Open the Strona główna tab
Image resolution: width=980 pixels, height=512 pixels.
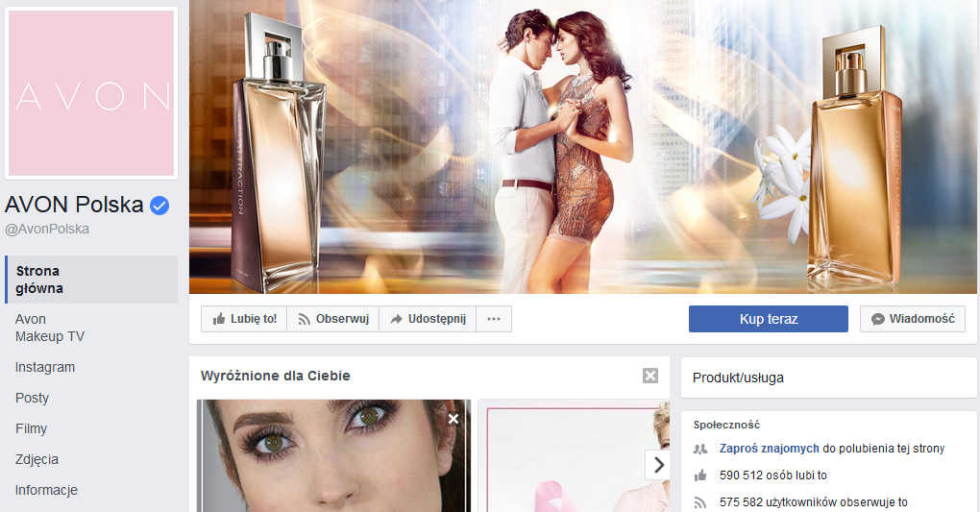click(38, 280)
